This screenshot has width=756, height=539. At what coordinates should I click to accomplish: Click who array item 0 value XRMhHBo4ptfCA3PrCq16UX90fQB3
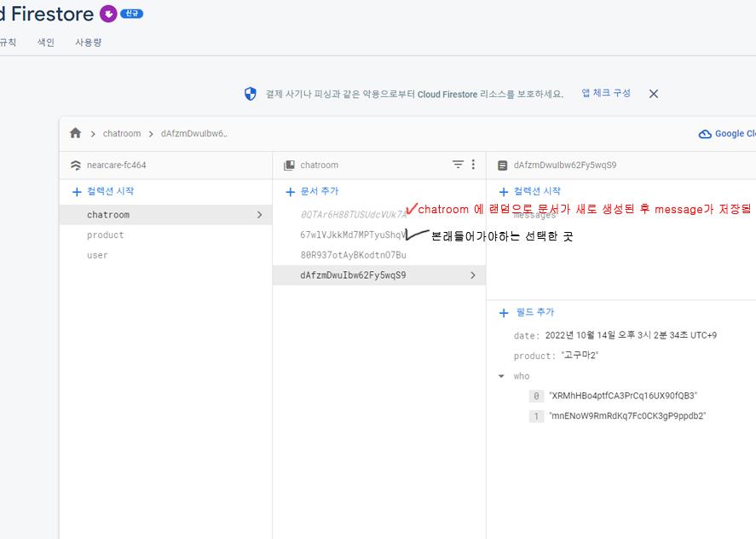tap(623, 396)
